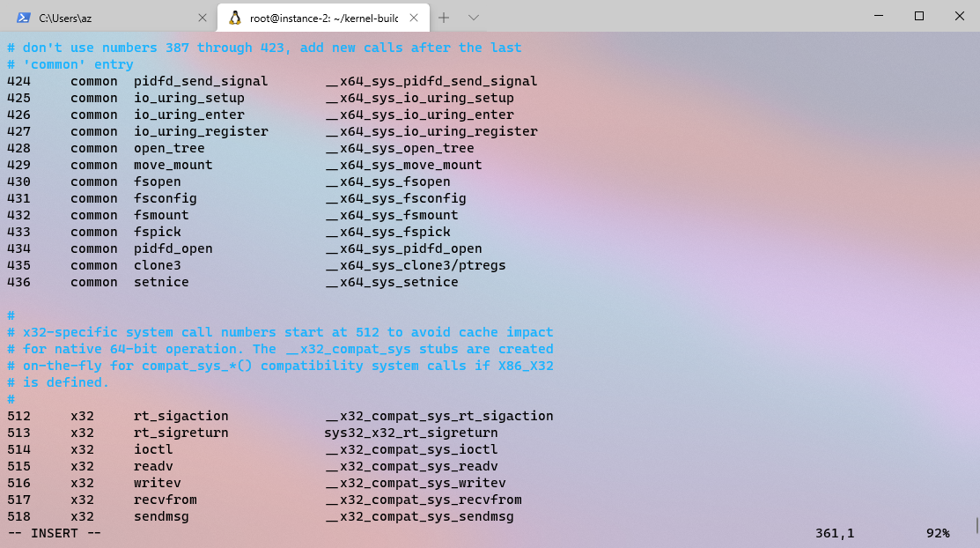Click the 92% scroll percentage indicator
This screenshot has height=548, width=980.
pos(939,532)
